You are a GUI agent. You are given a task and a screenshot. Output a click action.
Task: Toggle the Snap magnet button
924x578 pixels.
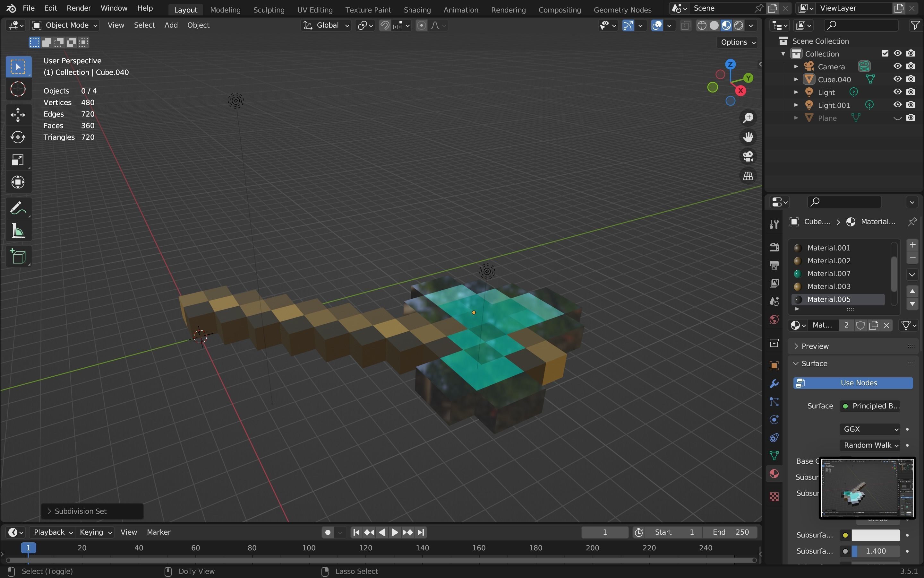385,25
